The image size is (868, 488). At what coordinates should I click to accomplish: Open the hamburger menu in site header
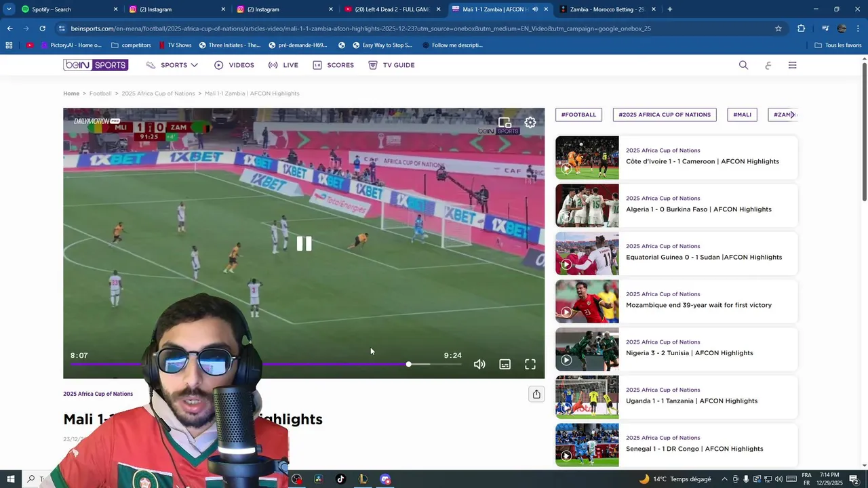coord(792,65)
